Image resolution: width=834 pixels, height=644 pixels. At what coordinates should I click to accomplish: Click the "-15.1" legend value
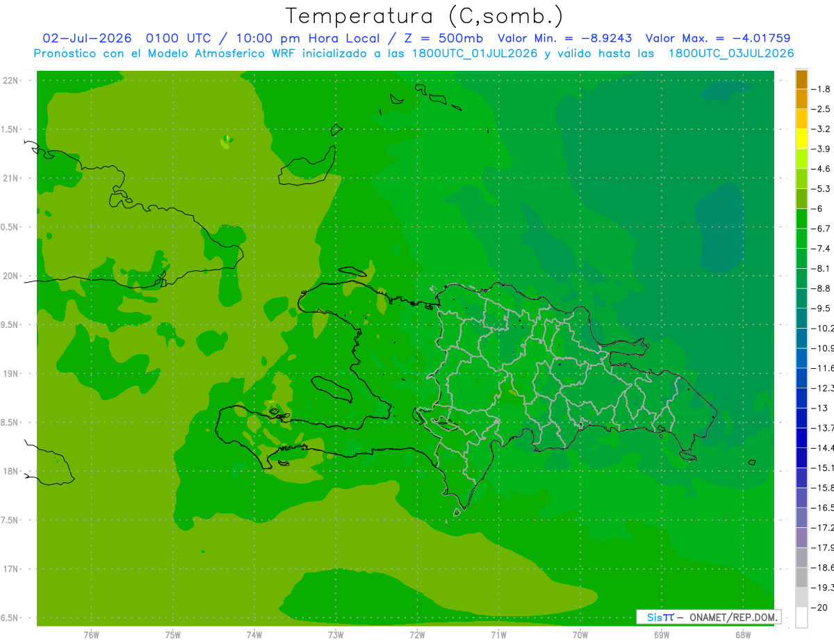click(x=822, y=468)
